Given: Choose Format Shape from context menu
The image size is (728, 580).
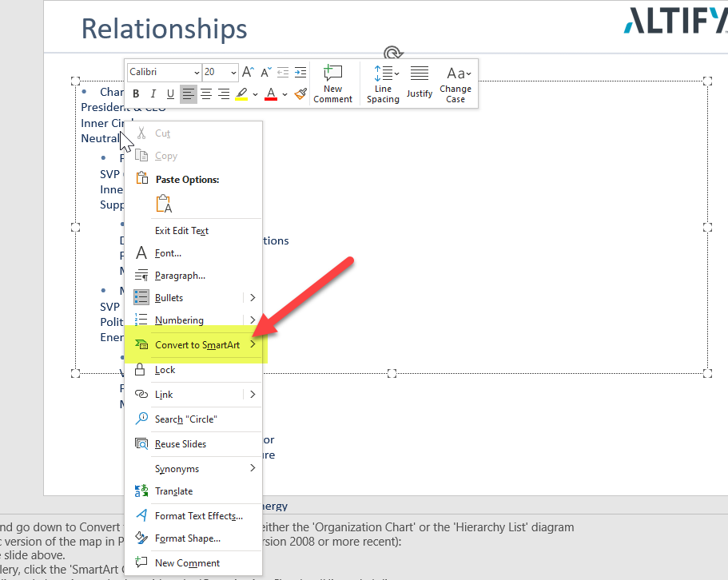Looking at the screenshot, I should (x=187, y=538).
